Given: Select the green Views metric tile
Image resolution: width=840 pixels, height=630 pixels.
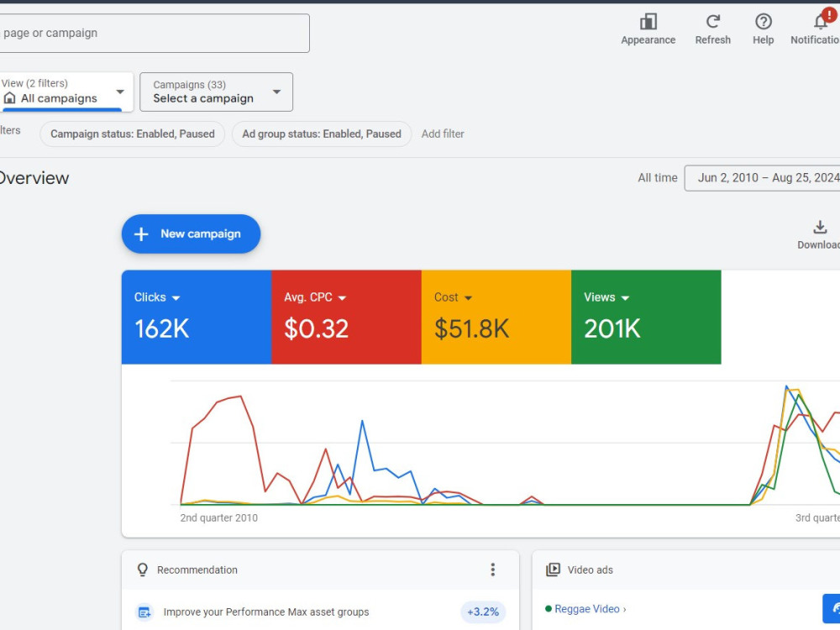Looking at the screenshot, I should coord(646,318).
